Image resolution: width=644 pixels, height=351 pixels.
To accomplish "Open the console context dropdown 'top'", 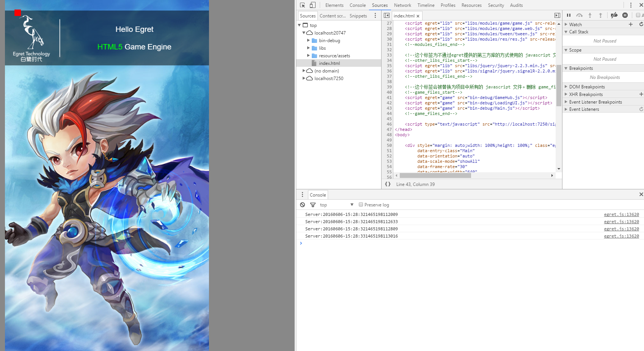I will [x=336, y=205].
